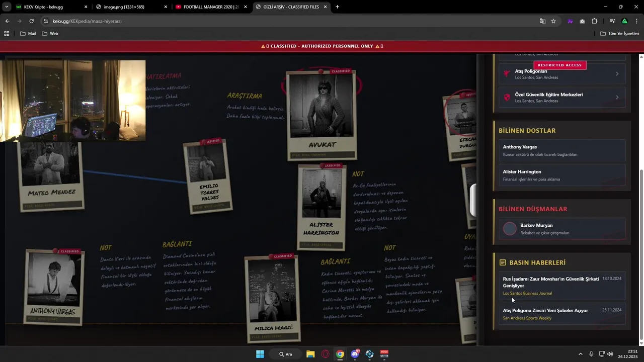Viewport: 644px width, 362px height.
Task: Open the Extensions puzzle icon
Action: pos(594,21)
